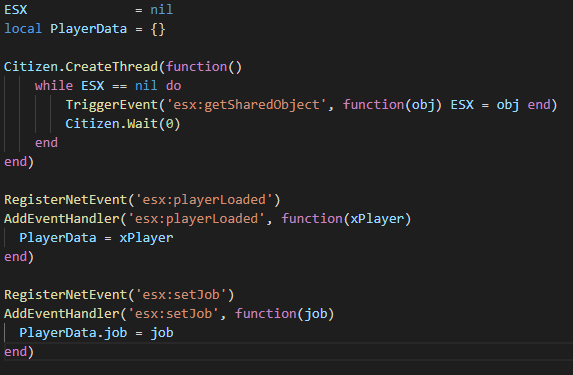Click 'AddEventHandler' on the esx:playerLoaded line

pyautogui.click(x=62, y=219)
